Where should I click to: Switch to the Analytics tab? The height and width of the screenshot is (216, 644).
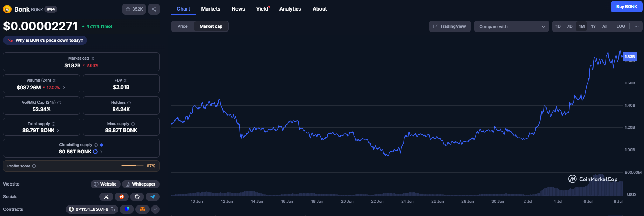[290, 9]
